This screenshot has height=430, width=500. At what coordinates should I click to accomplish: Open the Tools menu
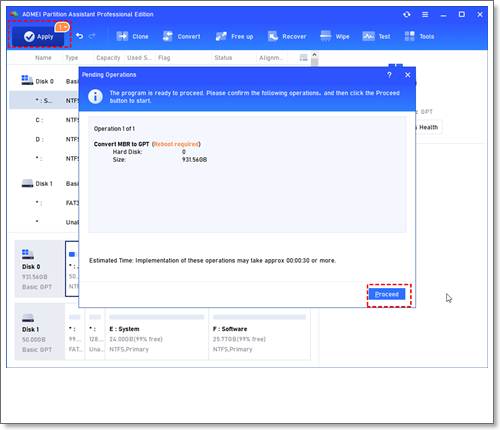[419, 36]
